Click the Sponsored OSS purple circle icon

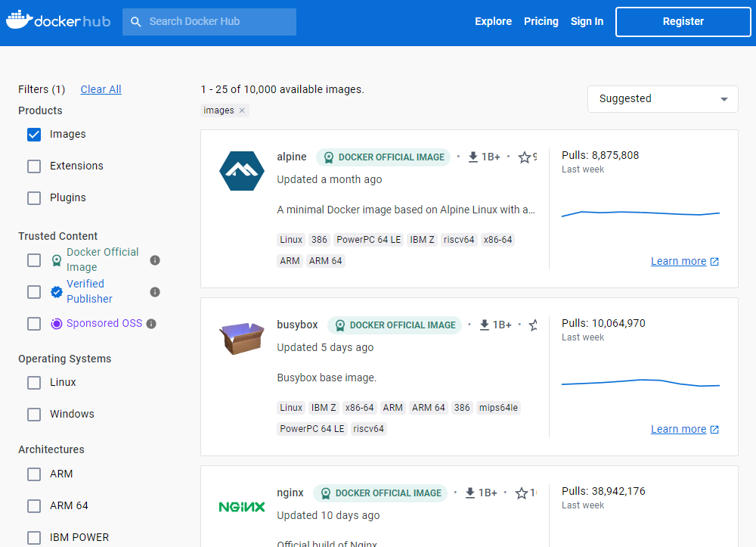(x=57, y=324)
